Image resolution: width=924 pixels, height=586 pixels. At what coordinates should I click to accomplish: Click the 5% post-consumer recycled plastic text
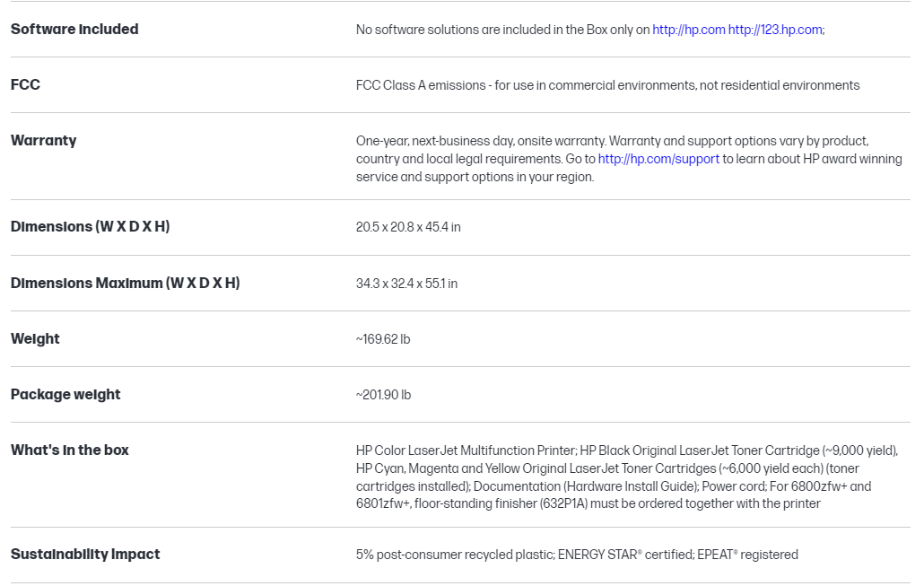[x=455, y=555]
